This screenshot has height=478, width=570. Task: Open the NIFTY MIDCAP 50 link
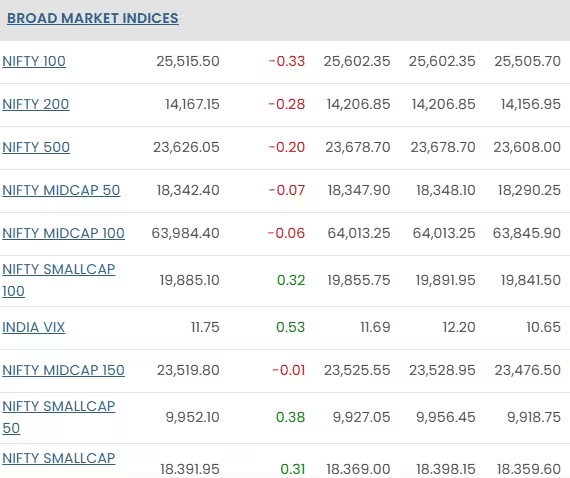pyautogui.click(x=61, y=190)
